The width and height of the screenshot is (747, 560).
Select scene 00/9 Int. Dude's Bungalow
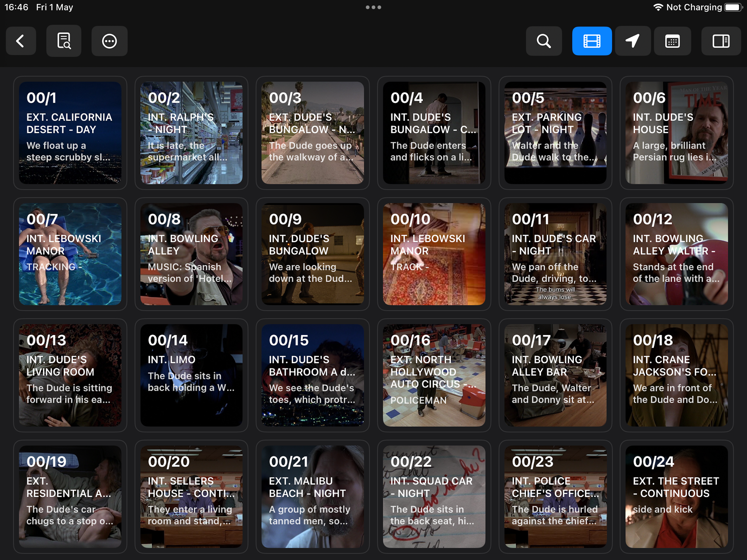click(x=313, y=254)
